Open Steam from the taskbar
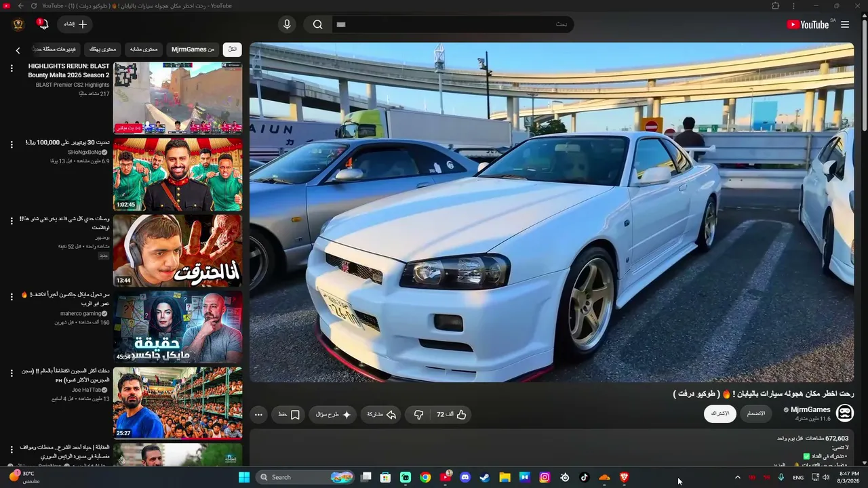868x488 pixels. 485,477
